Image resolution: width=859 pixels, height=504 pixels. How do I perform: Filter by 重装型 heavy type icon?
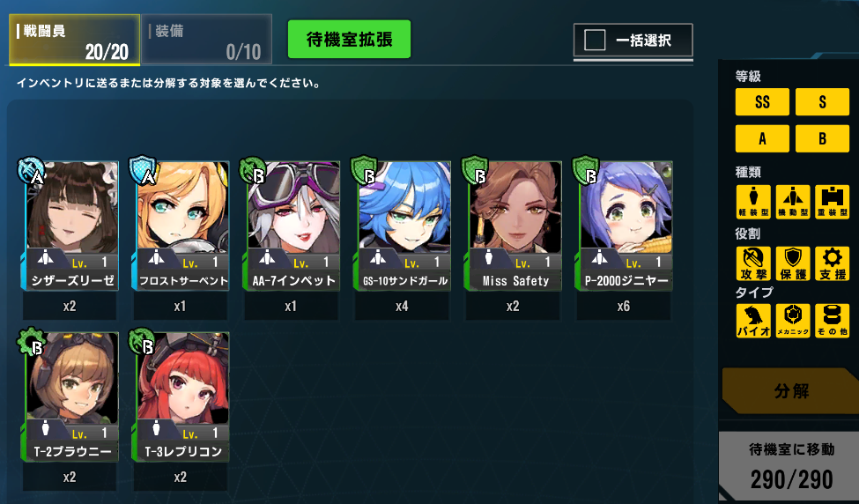[x=833, y=202]
